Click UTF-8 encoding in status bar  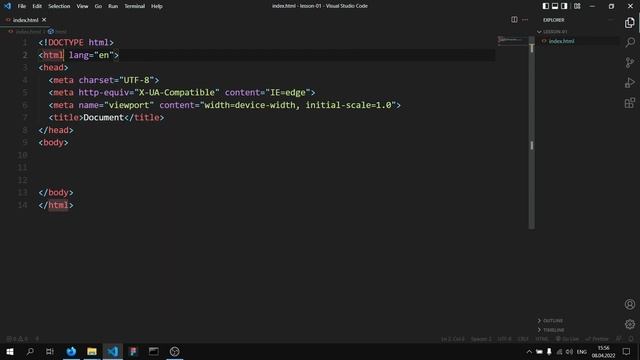504,339
